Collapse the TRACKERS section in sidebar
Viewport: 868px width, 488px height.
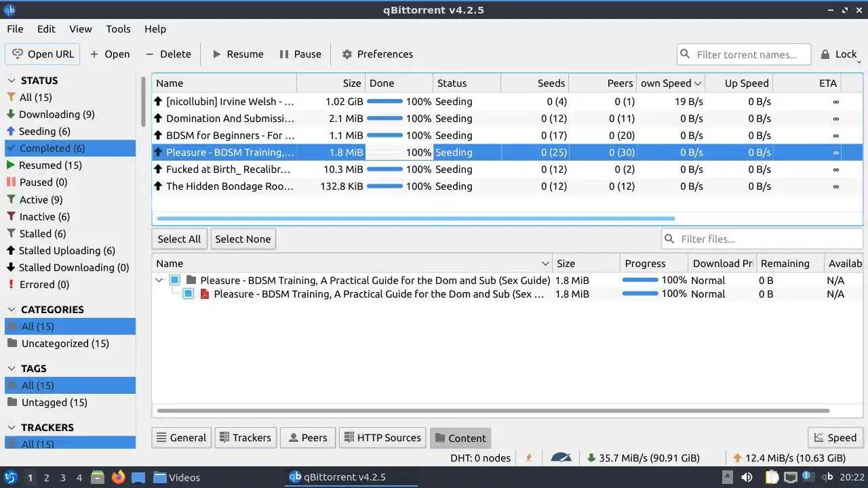[10, 428]
